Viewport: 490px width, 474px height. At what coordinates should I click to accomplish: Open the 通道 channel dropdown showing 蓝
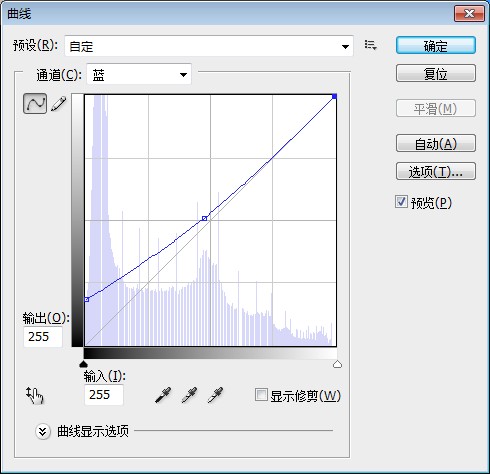pos(139,74)
